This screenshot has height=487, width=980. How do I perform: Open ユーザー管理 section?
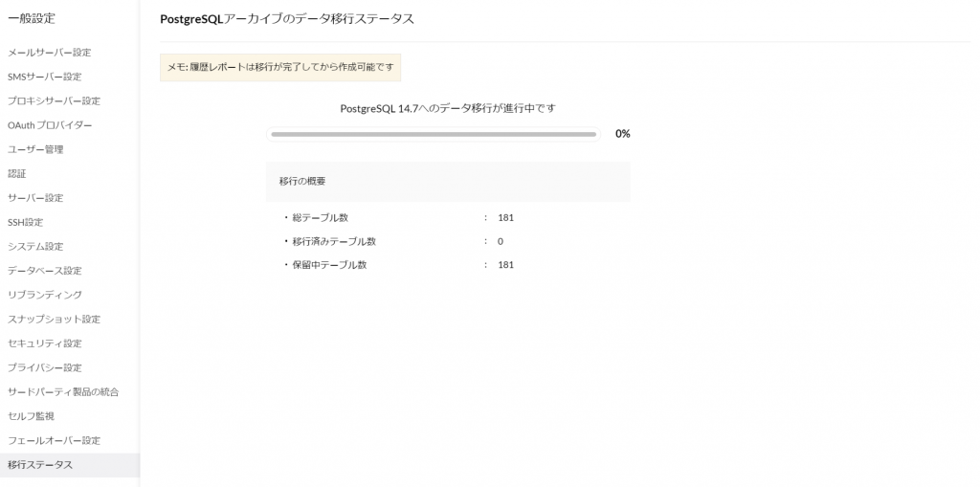click(x=35, y=149)
